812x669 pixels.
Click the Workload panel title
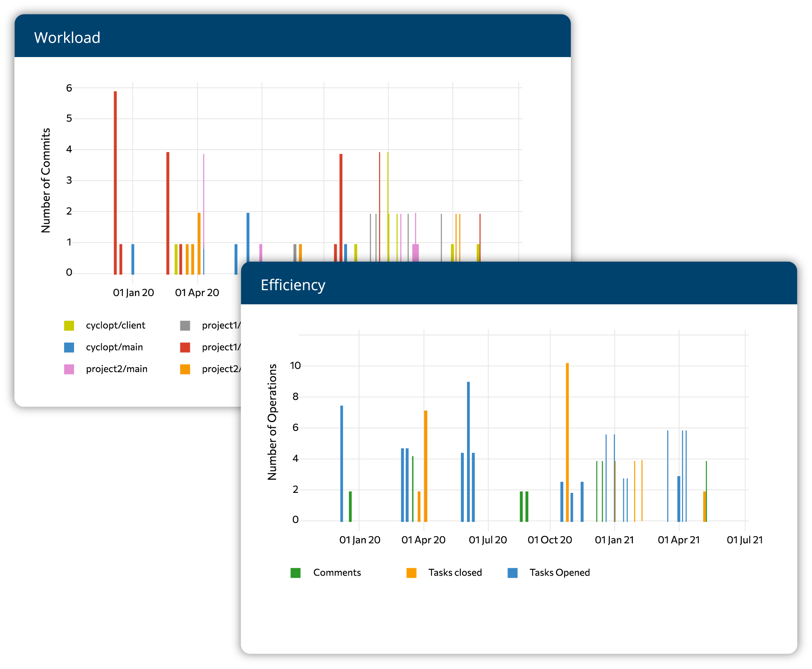click(67, 38)
